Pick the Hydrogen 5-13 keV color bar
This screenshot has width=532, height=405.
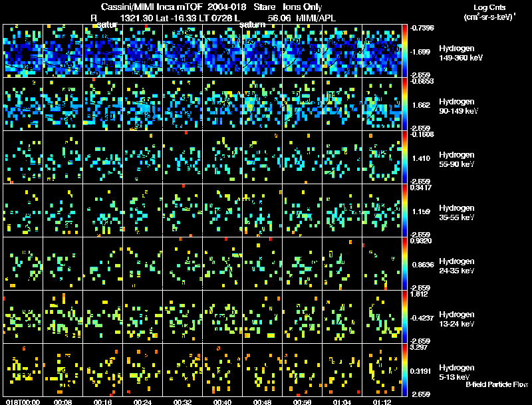point(404,370)
